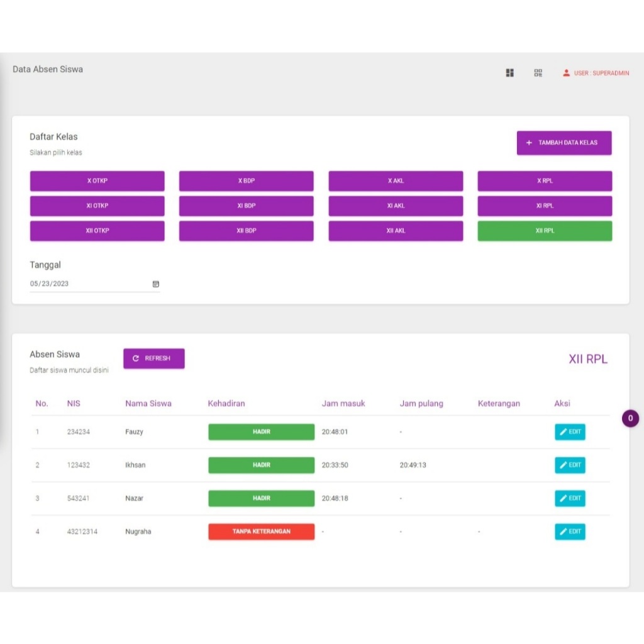Click the QR code scanner icon
644x644 pixels.
click(x=538, y=73)
